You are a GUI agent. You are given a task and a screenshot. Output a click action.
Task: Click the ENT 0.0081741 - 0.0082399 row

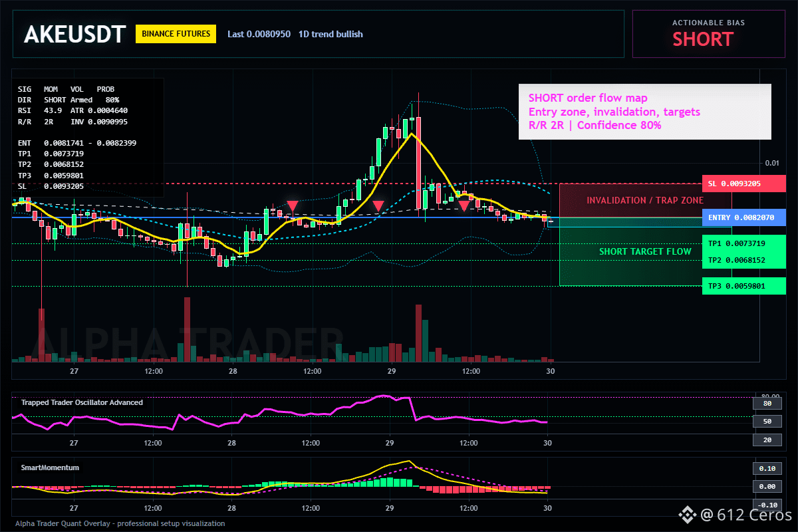click(x=77, y=143)
